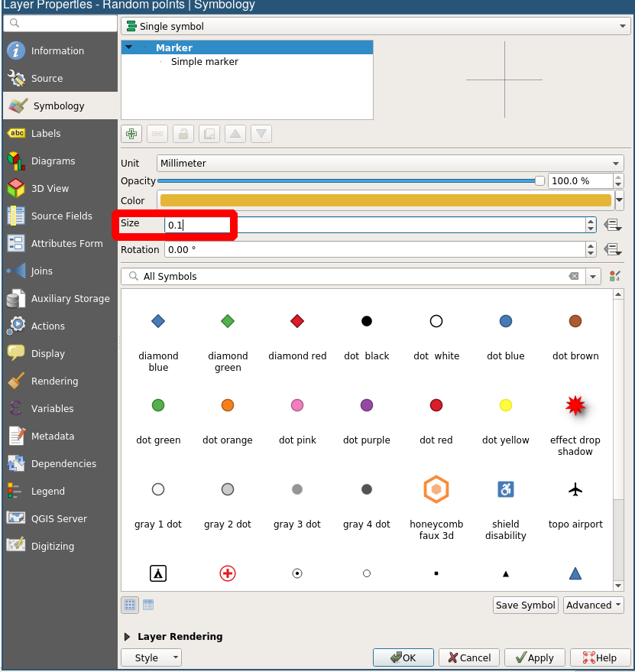
Task: Go to the Labels tab in sidebar
Action: click(x=46, y=134)
